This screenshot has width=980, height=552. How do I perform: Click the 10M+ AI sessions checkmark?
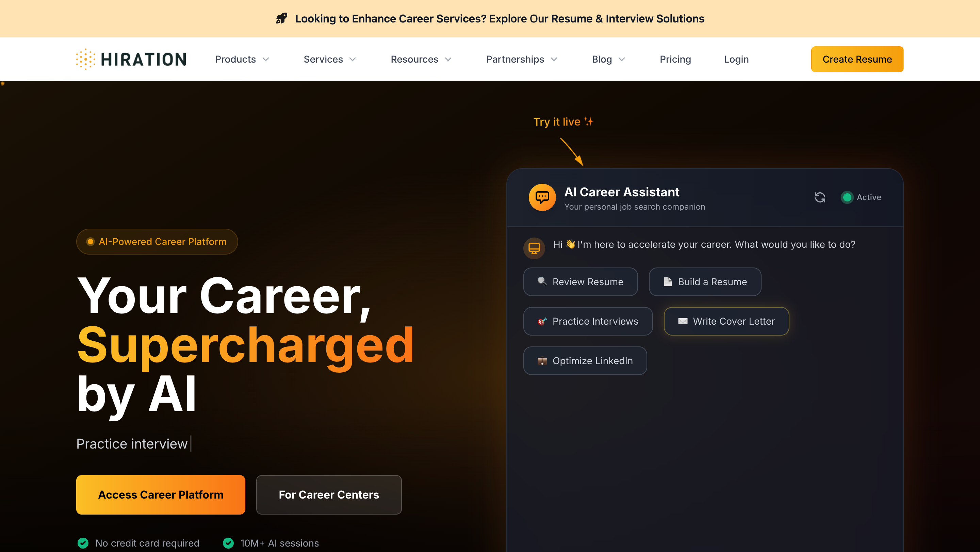coord(228,543)
